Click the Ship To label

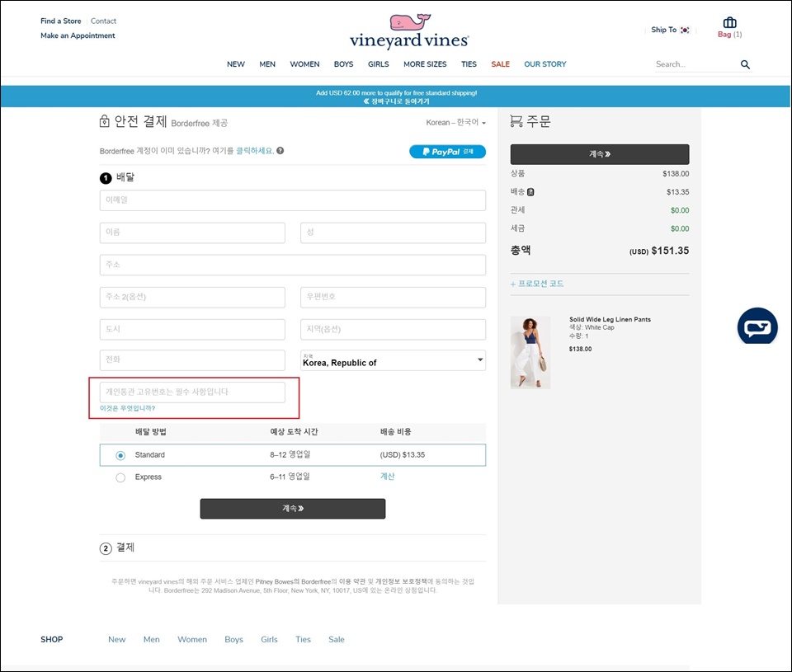pyautogui.click(x=663, y=30)
